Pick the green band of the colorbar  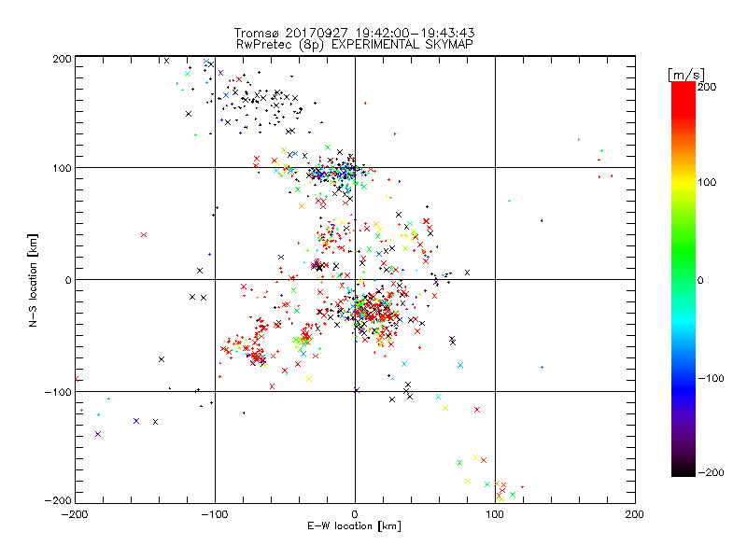pyautogui.click(x=684, y=252)
